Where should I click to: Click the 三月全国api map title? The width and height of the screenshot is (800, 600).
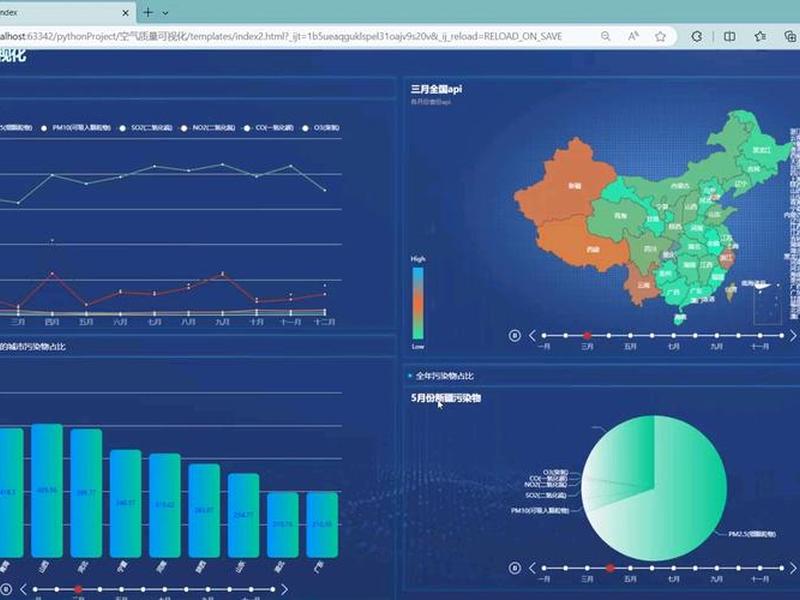point(436,89)
